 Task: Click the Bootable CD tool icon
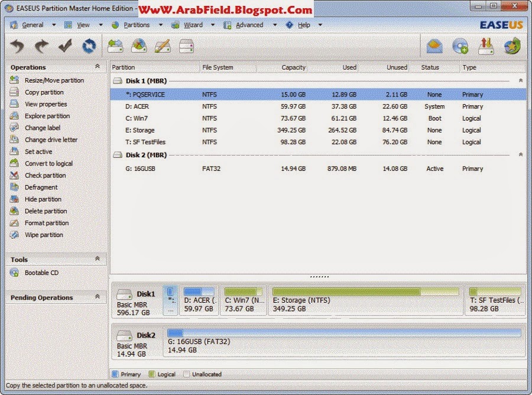[x=14, y=273]
